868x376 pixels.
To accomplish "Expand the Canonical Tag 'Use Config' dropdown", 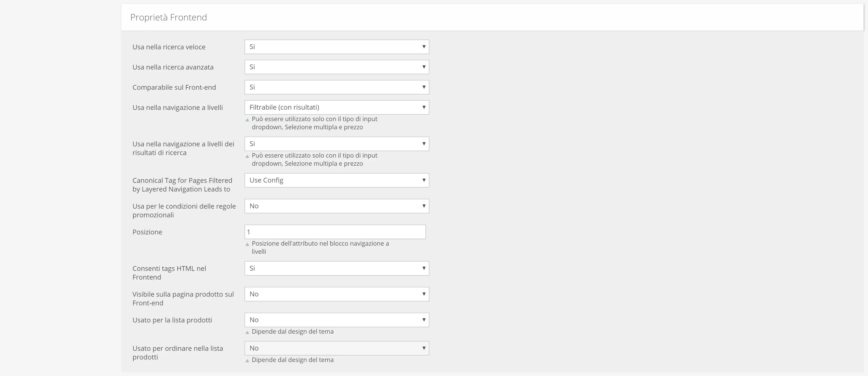I will pos(337,180).
